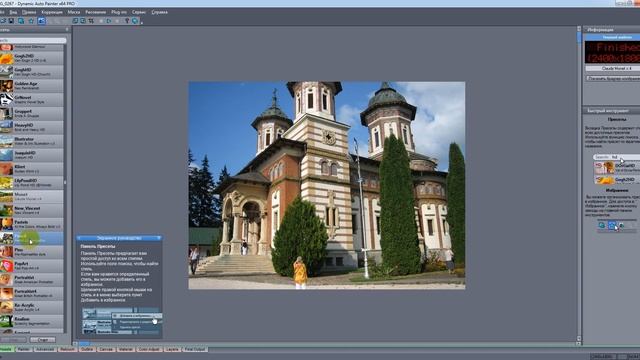640x360 pixels.
Task: Switch to the Painter tab
Action: coord(24,350)
